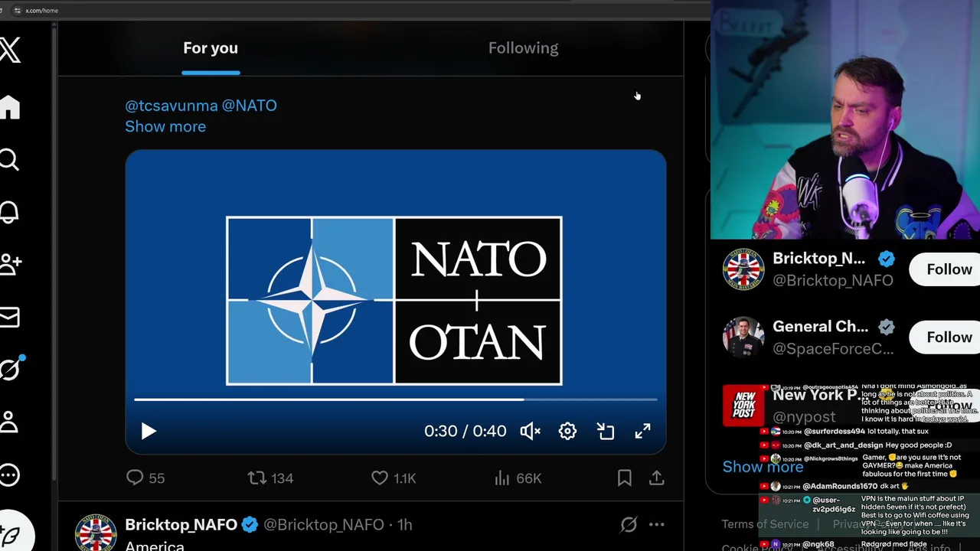Open Terms of Service link

point(765,524)
